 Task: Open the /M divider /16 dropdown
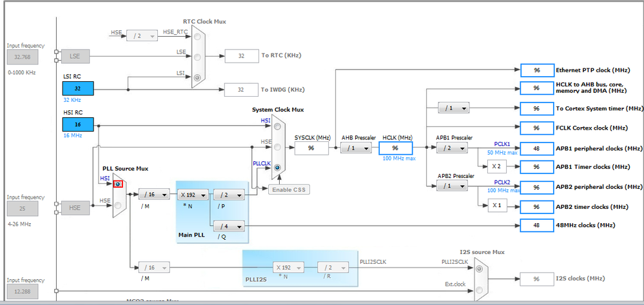154,195
